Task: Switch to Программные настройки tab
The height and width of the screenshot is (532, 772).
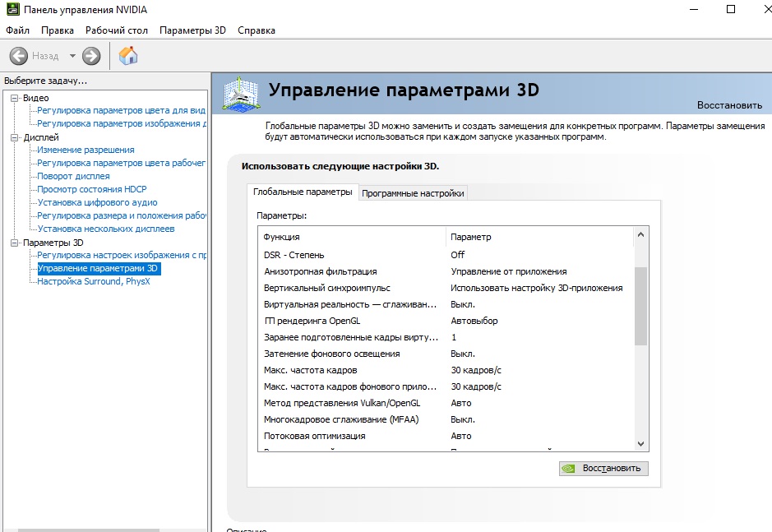Action: coord(413,193)
